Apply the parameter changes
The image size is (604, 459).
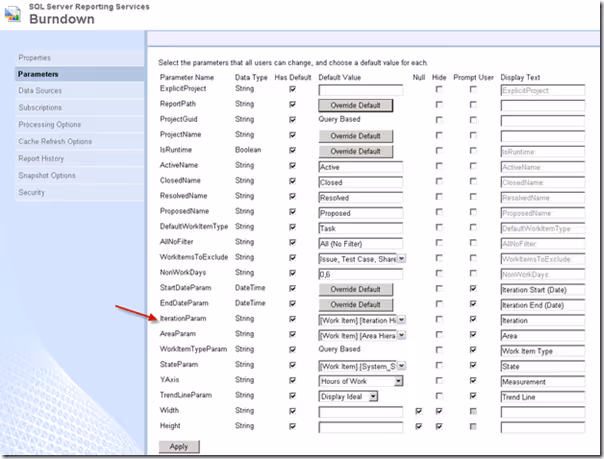[x=179, y=447]
